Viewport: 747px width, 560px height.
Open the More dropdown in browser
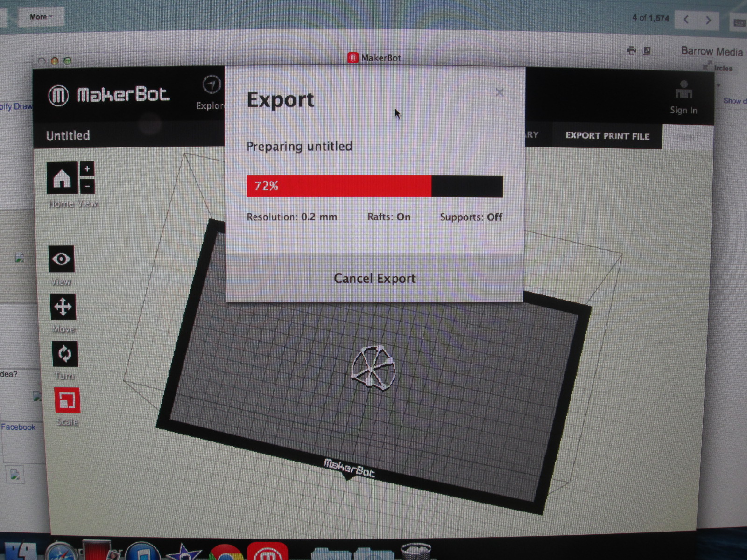[x=41, y=17]
